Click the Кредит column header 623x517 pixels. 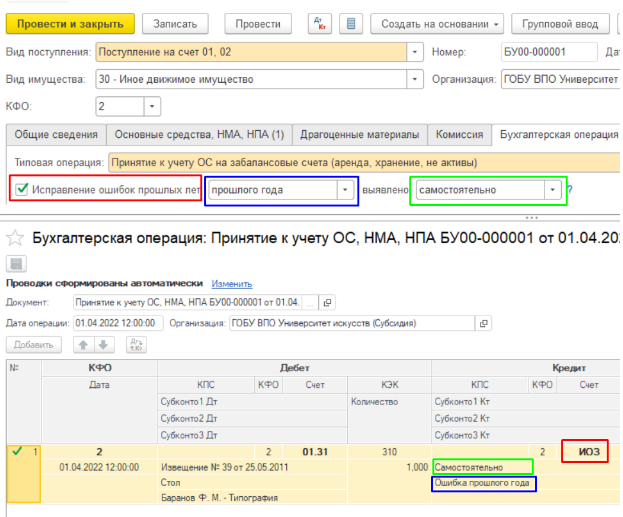tap(569, 368)
